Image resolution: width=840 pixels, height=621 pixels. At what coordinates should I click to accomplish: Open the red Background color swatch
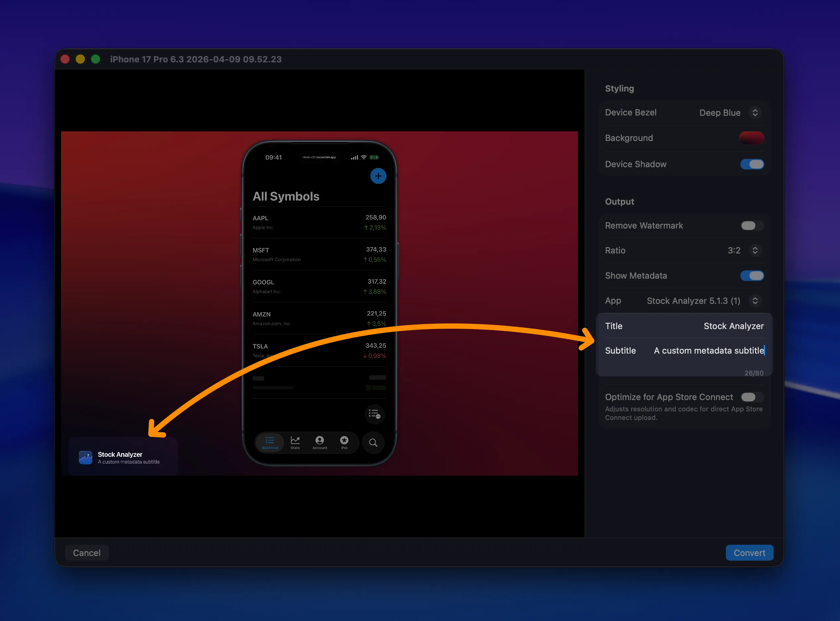coord(751,138)
